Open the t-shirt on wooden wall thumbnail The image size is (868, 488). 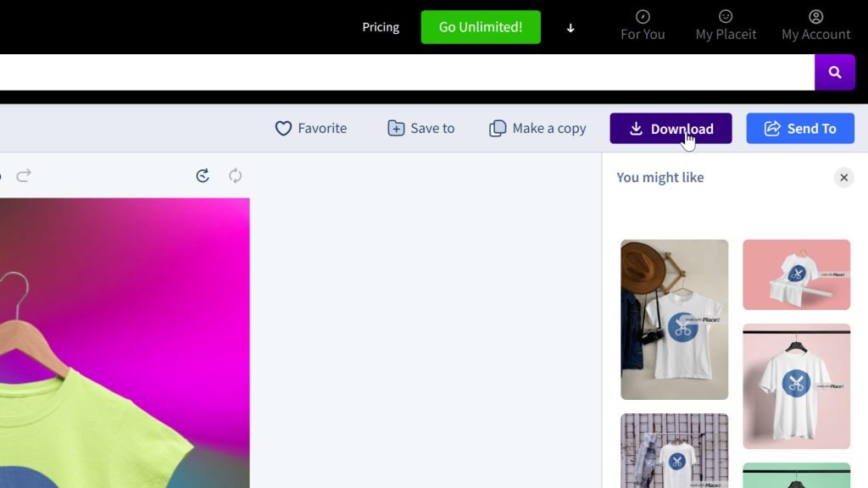tap(674, 451)
